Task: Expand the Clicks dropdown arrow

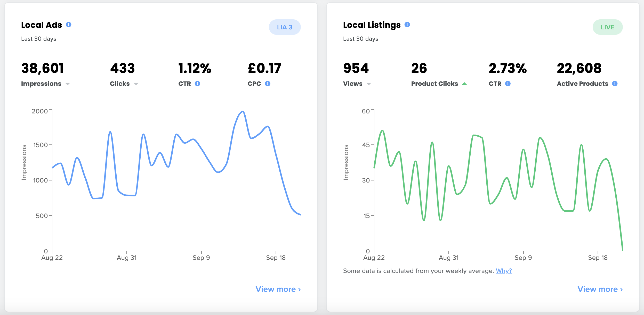Action: coord(136,84)
